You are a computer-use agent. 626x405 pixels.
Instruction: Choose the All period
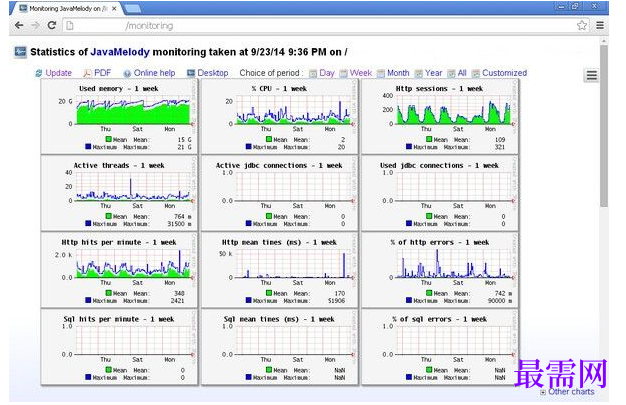(462, 73)
